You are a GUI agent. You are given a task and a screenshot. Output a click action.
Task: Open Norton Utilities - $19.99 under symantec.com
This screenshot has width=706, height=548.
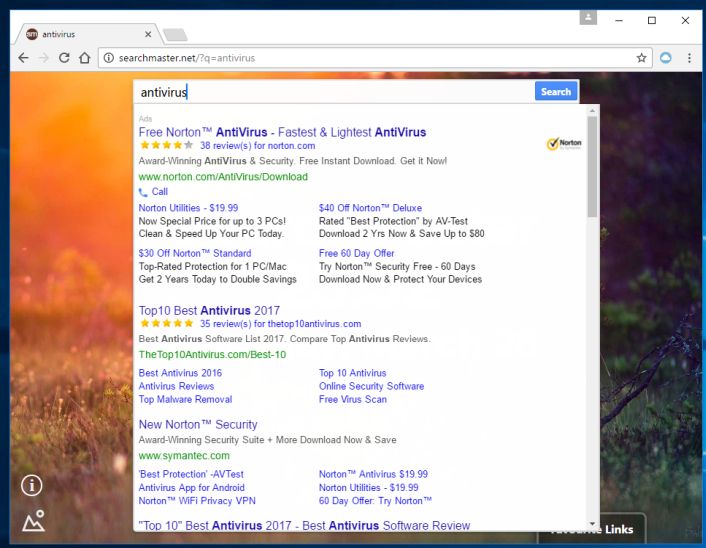[x=368, y=488]
